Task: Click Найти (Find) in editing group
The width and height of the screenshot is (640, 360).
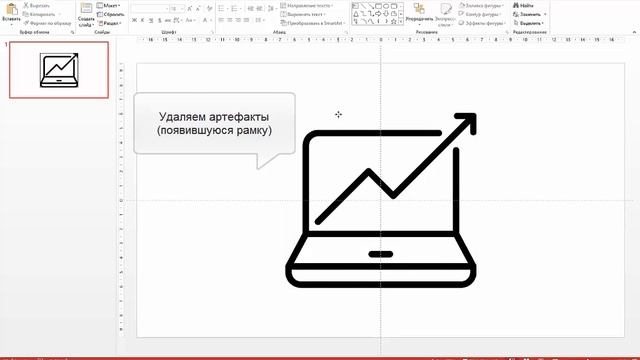Action: (523, 5)
